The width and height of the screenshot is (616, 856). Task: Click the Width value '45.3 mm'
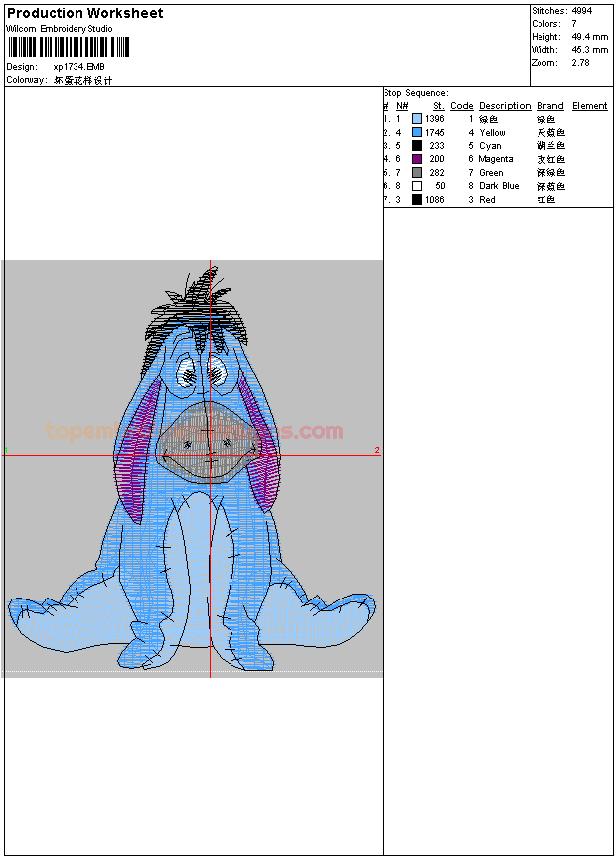coord(590,50)
